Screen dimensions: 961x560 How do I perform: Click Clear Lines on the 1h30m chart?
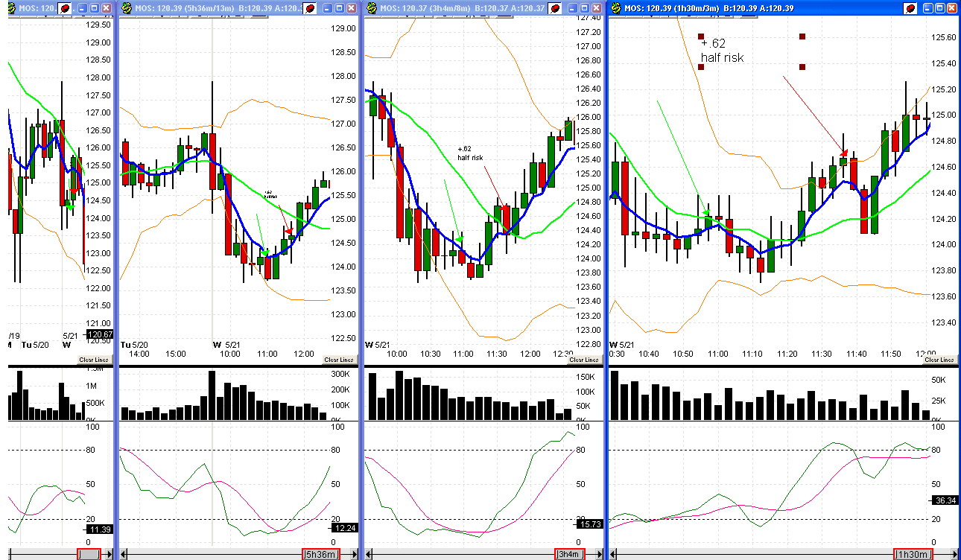[939, 359]
